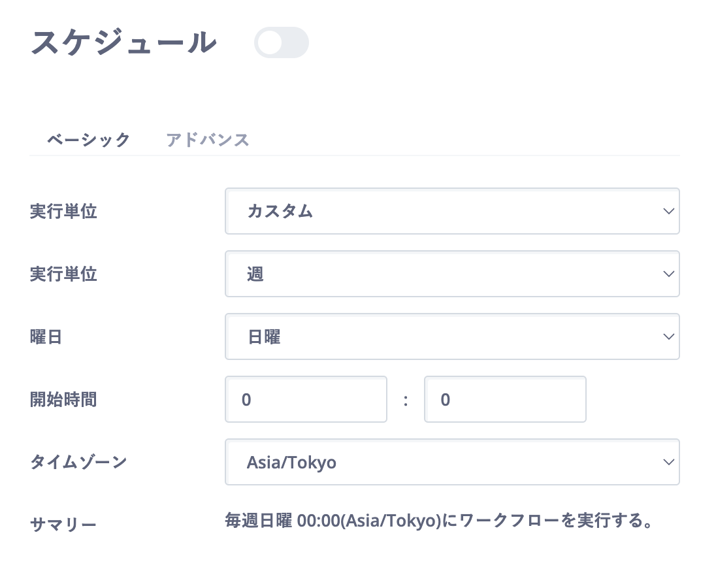Click the chevron arrow in the 日曜 box
The height and width of the screenshot is (588, 716).
click(668, 336)
